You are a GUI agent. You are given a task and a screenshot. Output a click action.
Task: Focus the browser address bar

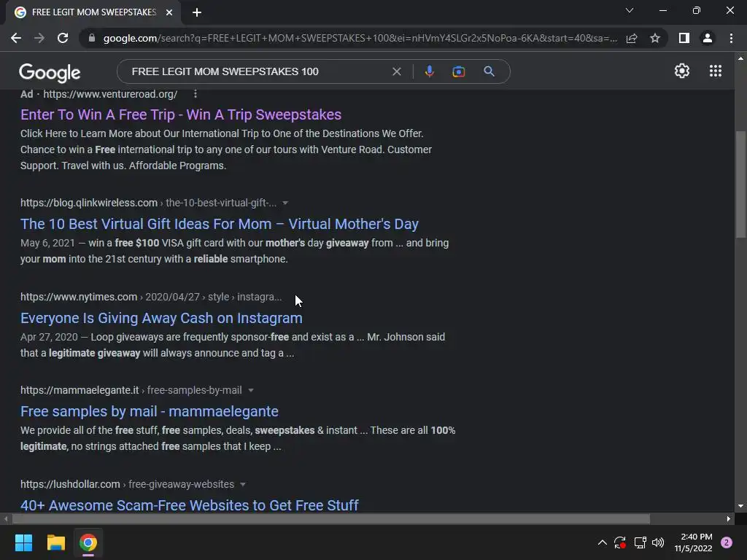tap(360, 38)
